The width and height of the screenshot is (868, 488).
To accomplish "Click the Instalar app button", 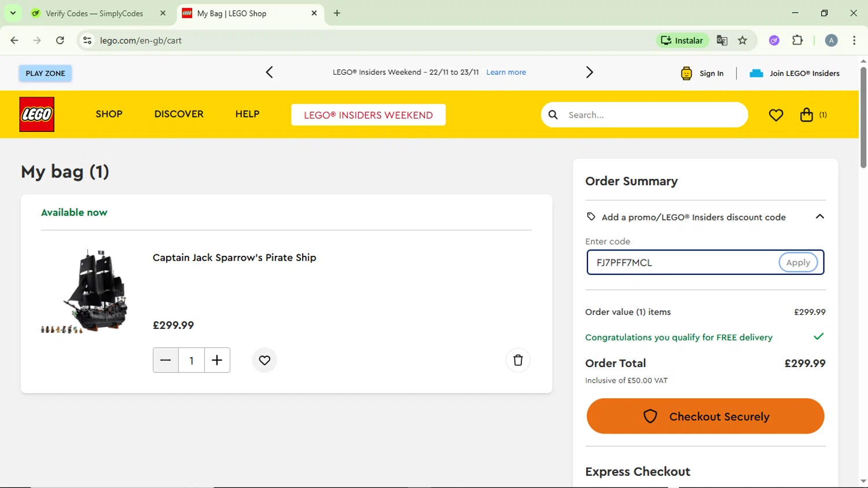I will click(682, 41).
